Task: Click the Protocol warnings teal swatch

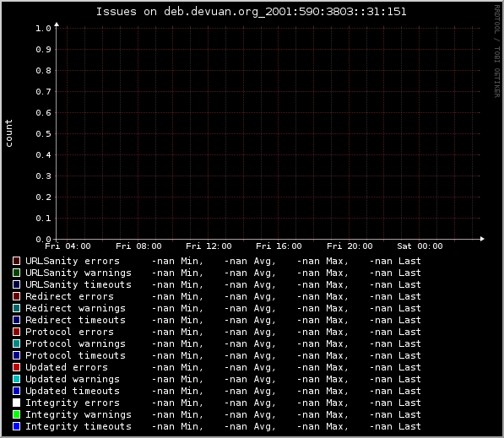Action: (x=16, y=343)
